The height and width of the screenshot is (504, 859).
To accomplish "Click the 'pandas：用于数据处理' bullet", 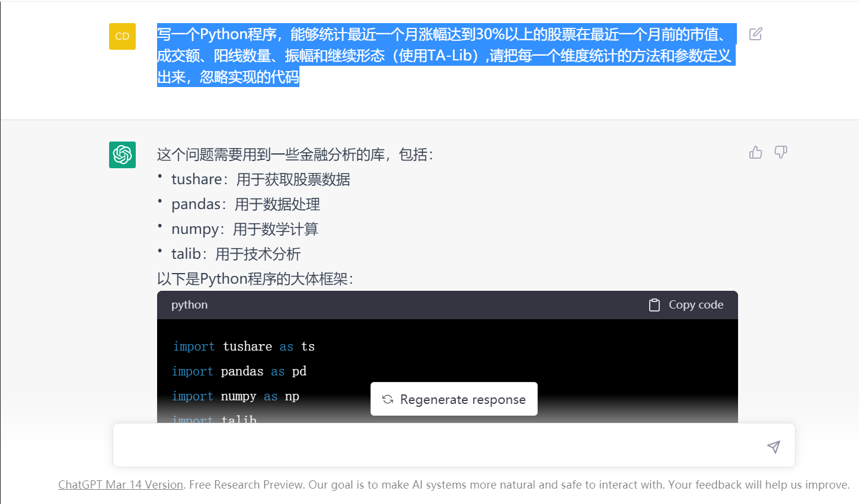I will 245,204.
